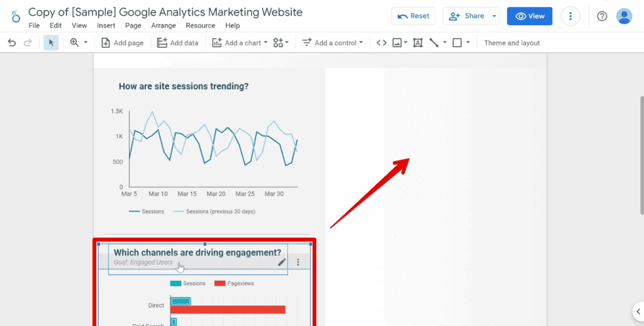
Task: Open the Add a chart dropdown
Action: (240, 43)
